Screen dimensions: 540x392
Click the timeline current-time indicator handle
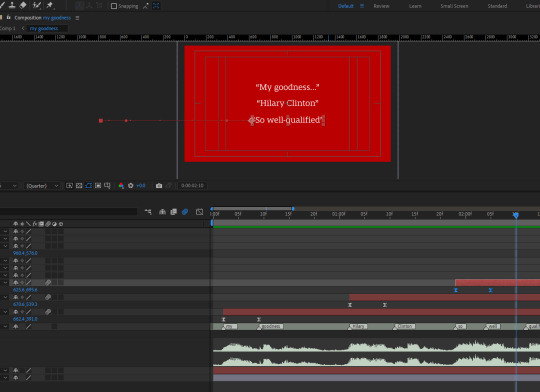[516, 215]
